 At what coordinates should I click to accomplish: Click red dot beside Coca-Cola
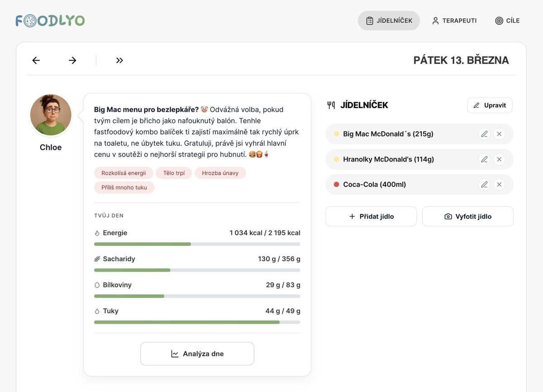[x=336, y=185]
